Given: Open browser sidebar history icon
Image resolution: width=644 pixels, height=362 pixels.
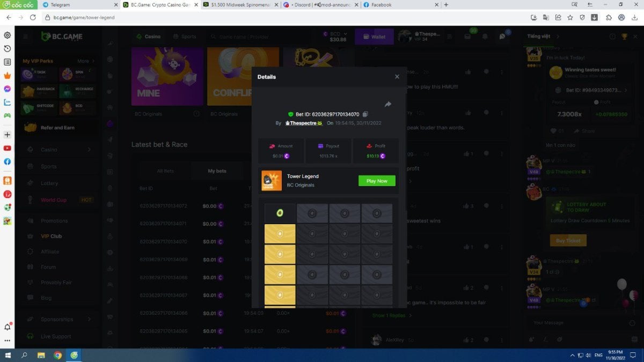Looking at the screenshot, I should coord(8,49).
